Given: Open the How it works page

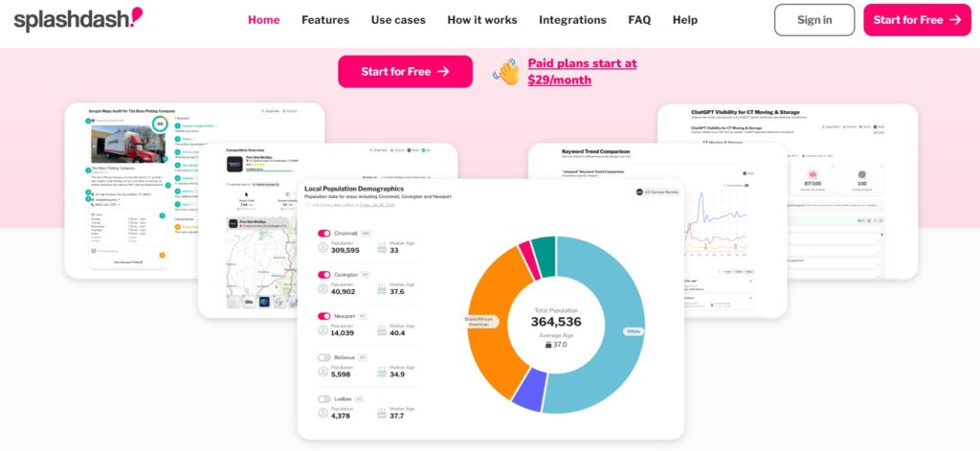Looking at the screenshot, I should (x=482, y=20).
